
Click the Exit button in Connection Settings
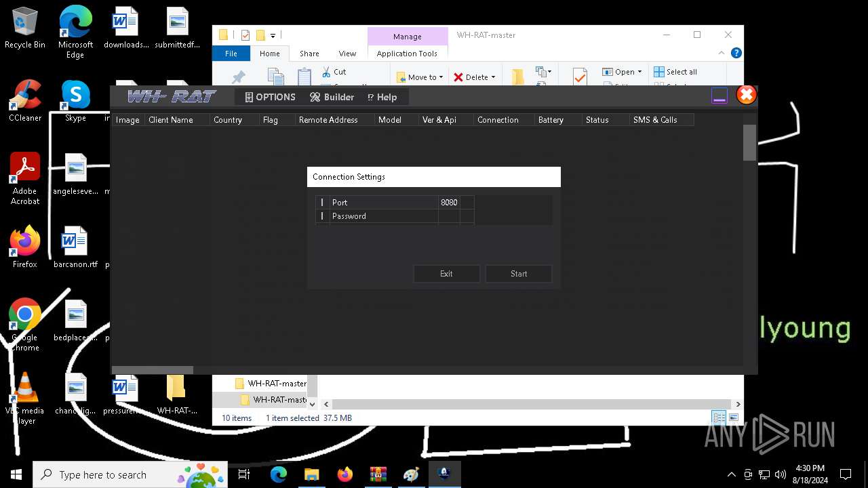click(x=446, y=274)
